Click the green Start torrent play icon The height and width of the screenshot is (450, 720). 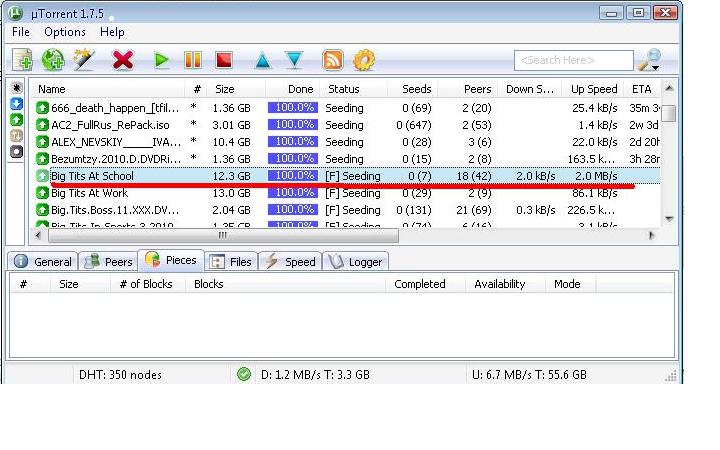tap(161, 60)
